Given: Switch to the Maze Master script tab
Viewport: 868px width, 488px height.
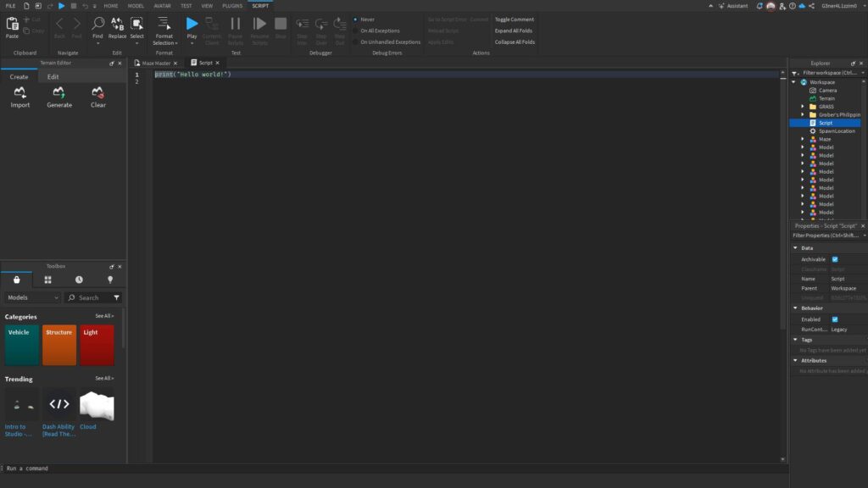Looking at the screenshot, I should [156, 62].
